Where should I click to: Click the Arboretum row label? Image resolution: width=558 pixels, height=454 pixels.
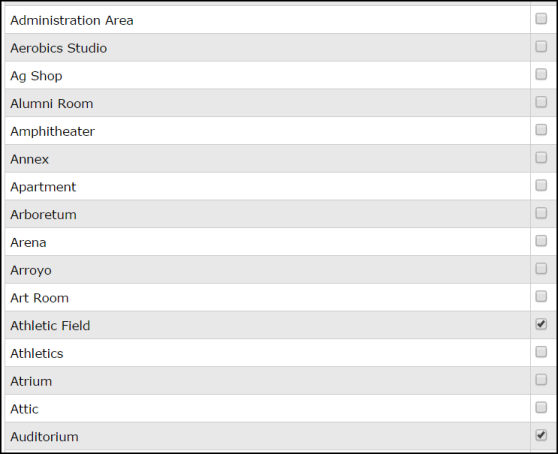click(43, 215)
